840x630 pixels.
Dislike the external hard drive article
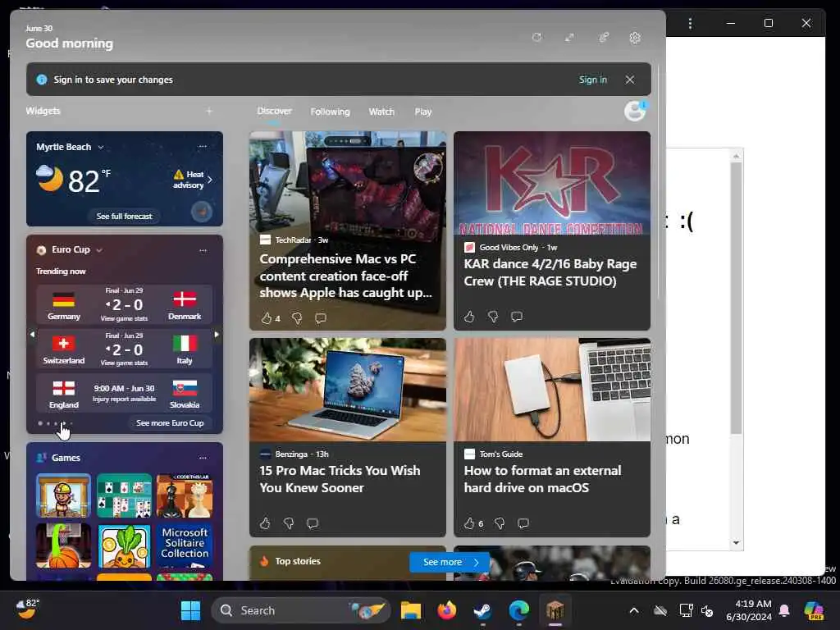[500, 523]
